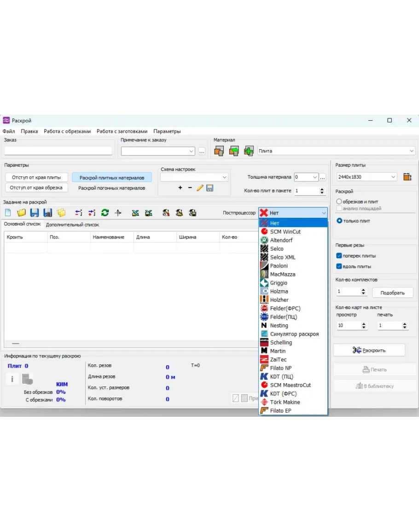Switch to the "Дополнительный список" tab

[x=72, y=225]
